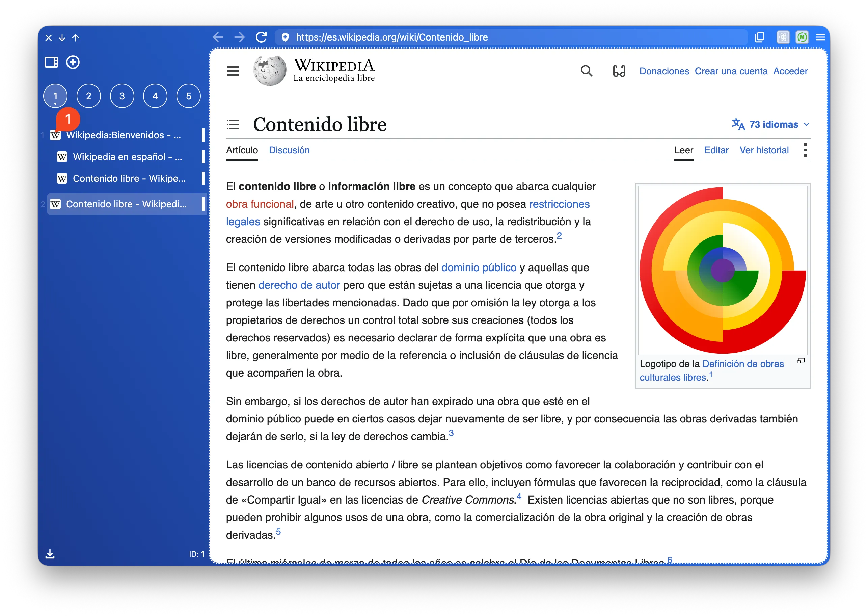Image resolution: width=868 pixels, height=616 pixels.
Task: Open the Editar tab
Action: (x=716, y=150)
